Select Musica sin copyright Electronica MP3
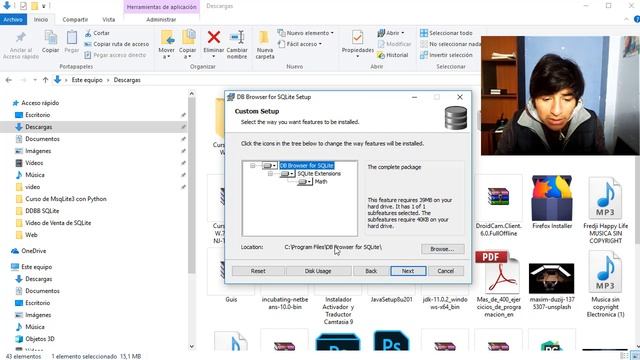The height and width of the screenshot is (360, 640). coord(605,284)
